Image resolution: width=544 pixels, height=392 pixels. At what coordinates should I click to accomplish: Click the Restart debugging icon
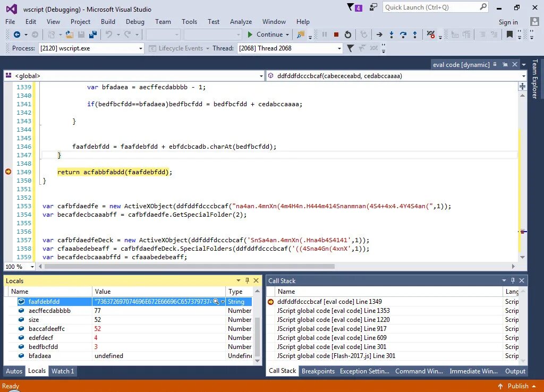(347, 35)
